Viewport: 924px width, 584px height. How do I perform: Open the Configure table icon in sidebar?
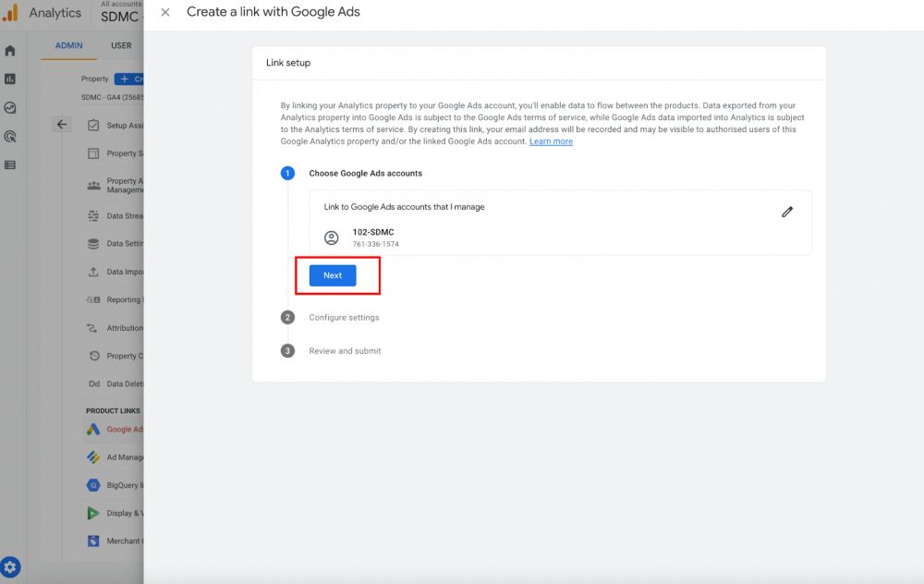point(10,165)
